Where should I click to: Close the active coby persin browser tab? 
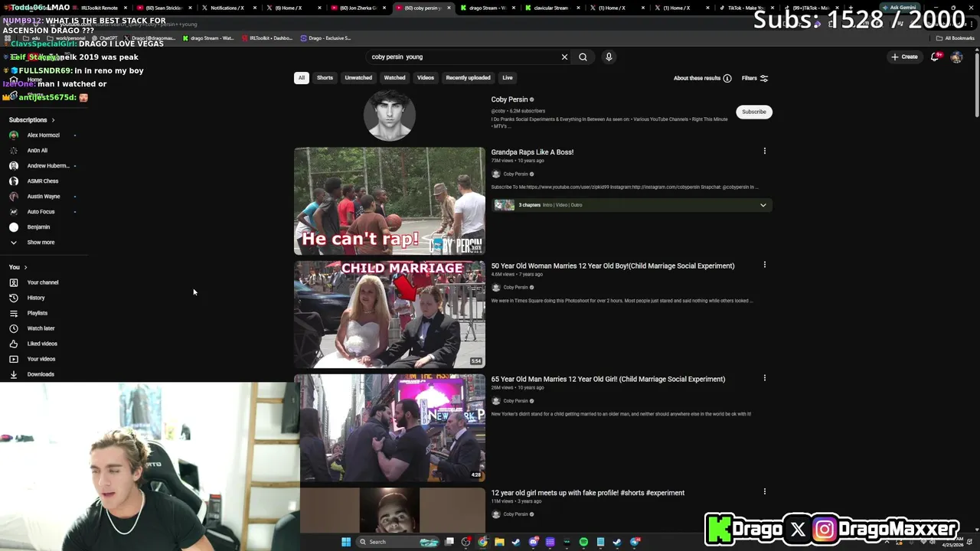pos(449,8)
